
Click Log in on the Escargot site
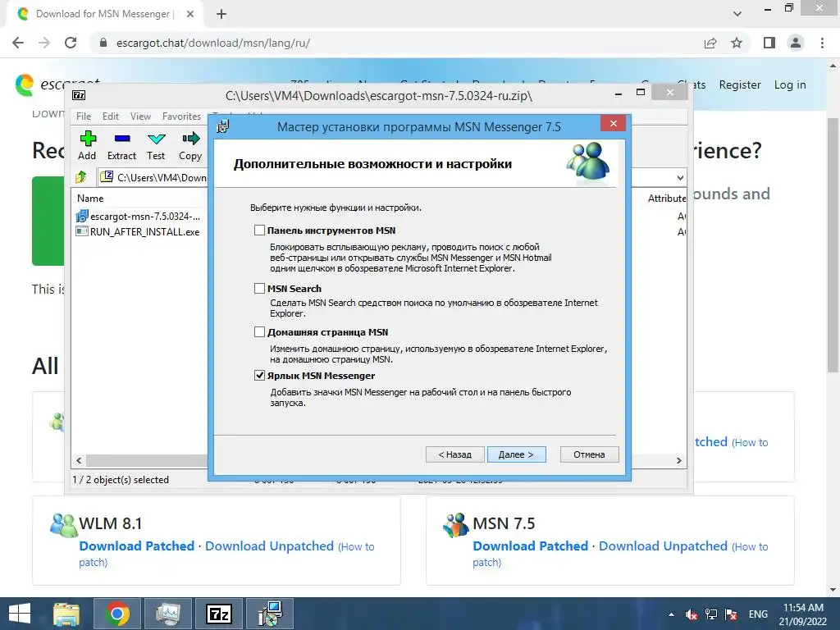pyautogui.click(x=790, y=84)
